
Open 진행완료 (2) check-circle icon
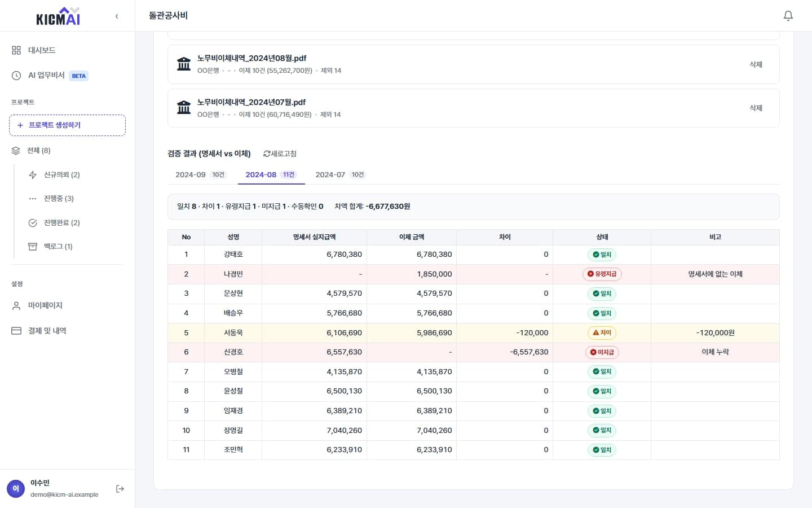coord(33,223)
